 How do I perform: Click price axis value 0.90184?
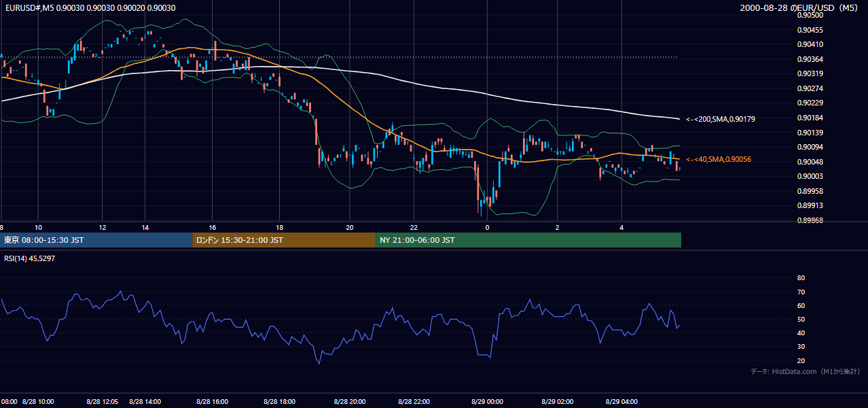click(x=810, y=118)
